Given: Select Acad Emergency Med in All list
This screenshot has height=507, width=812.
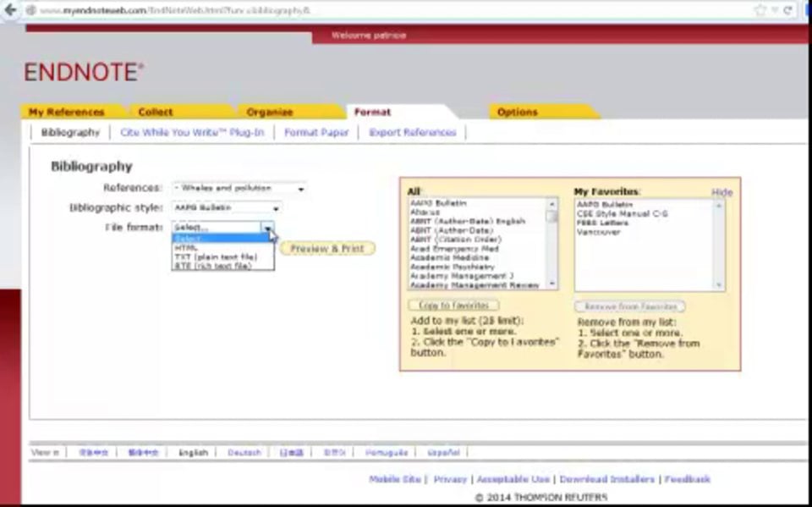Looking at the screenshot, I should (454, 249).
